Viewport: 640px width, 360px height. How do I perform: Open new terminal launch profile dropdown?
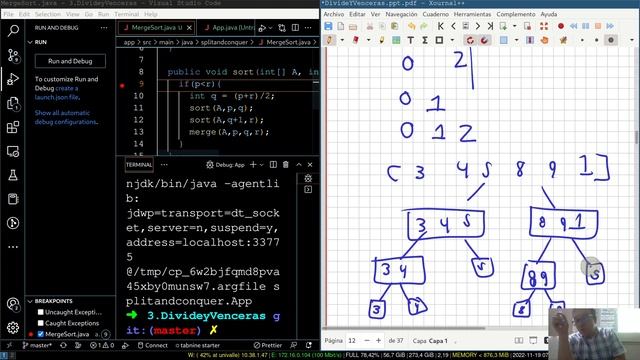(x=262, y=164)
